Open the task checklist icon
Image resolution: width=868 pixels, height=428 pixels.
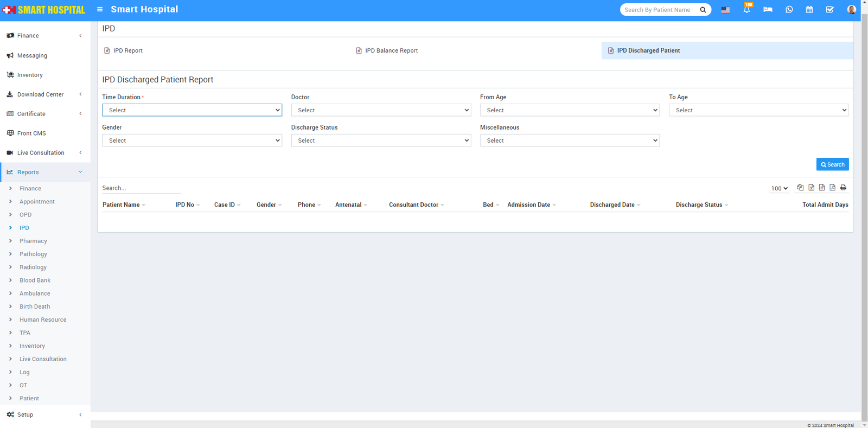pos(829,10)
